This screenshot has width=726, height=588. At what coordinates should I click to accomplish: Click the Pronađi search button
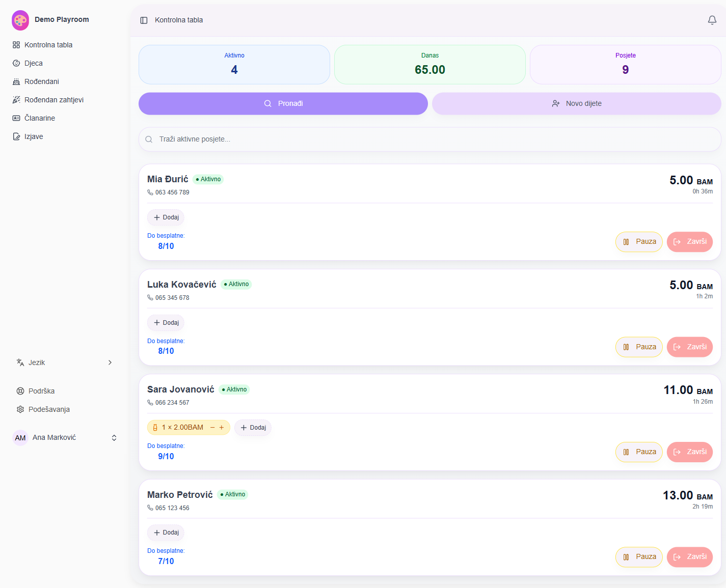pos(283,104)
